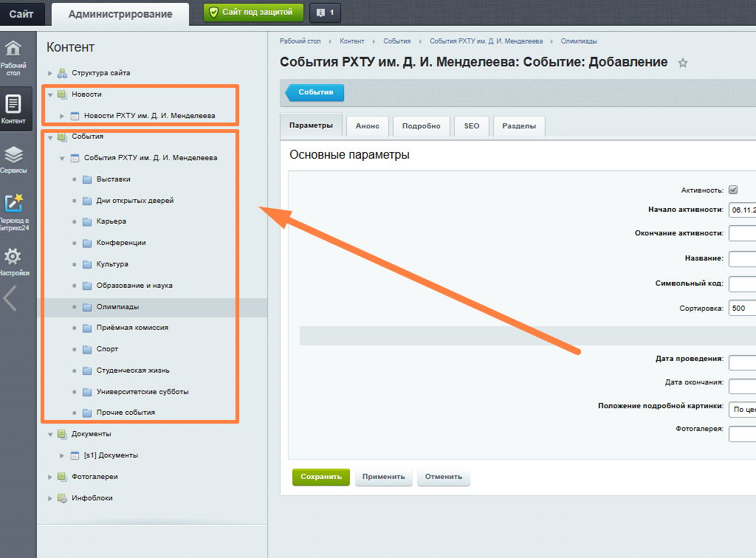The height and width of the screenshot is (558, 756).
Task: Switch to the Анонс tab
Action: point(367,126)
